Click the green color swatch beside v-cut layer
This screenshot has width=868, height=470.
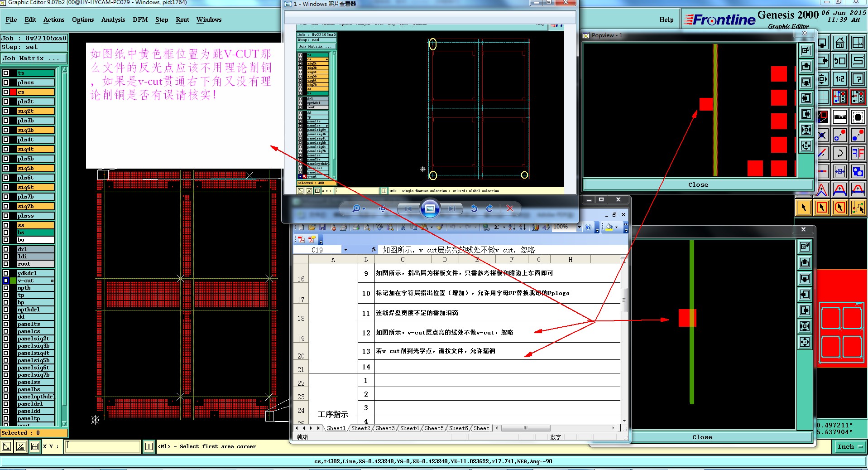click(x=13, y=281)
